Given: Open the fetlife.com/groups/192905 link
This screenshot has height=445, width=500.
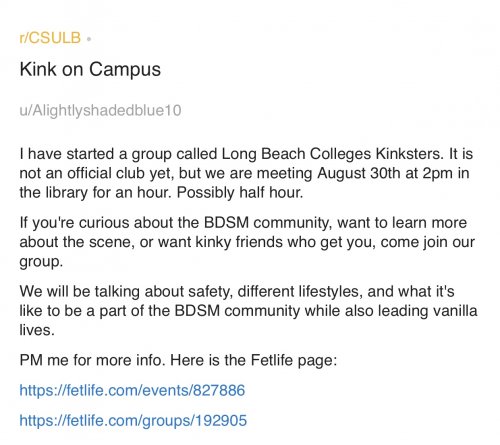Looking at the screenshot, I should click(133, 421).
